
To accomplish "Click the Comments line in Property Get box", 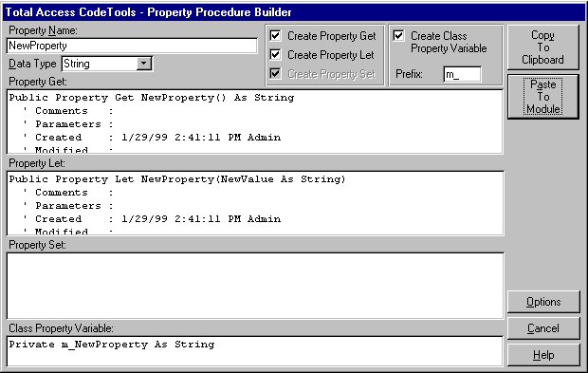I will pos(68,111).
